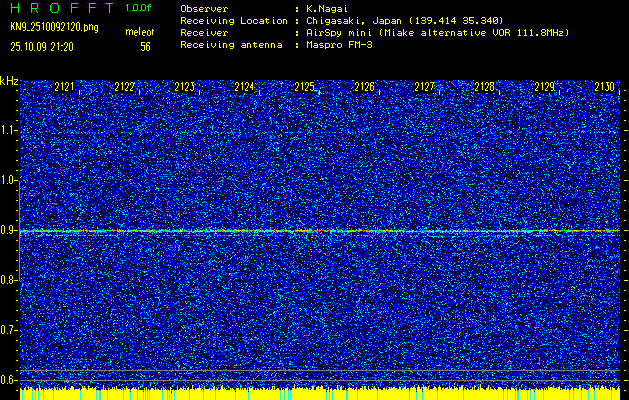The height and width of the screenshot is (400, 629).
Task: Click the 0.6 frequency axis label
Action: 9,379
